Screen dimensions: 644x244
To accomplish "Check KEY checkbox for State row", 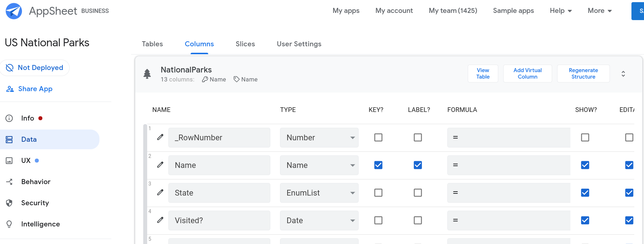I will (x=378, y=193).
